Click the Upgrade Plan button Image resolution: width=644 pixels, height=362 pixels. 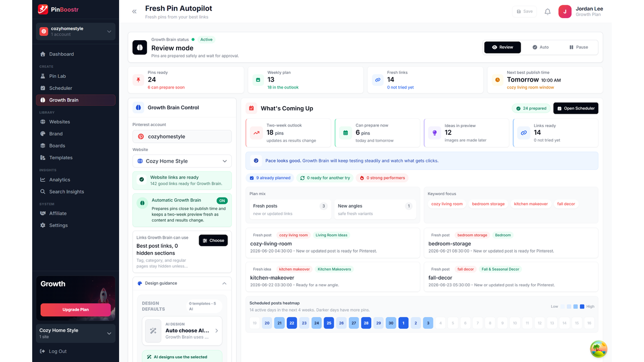tap(76, 309)
